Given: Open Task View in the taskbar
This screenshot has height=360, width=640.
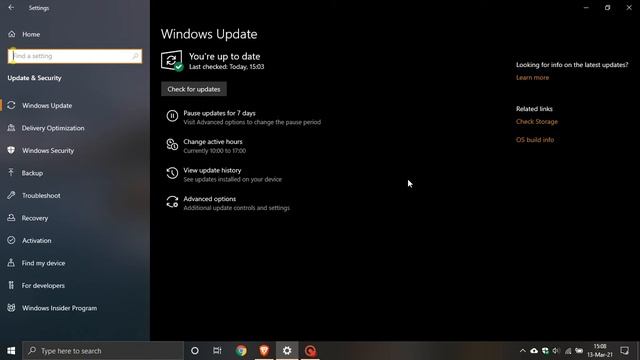Looking at the screenshot, I should [217, 351].
